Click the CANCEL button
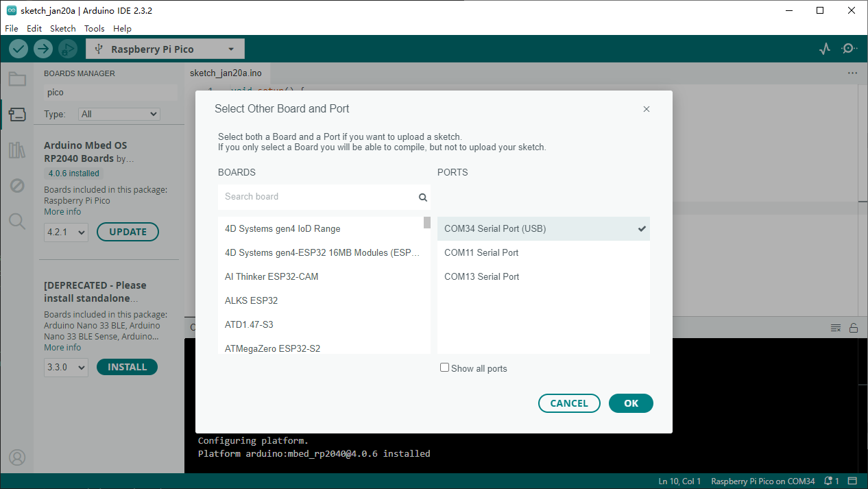 point(569,403)
